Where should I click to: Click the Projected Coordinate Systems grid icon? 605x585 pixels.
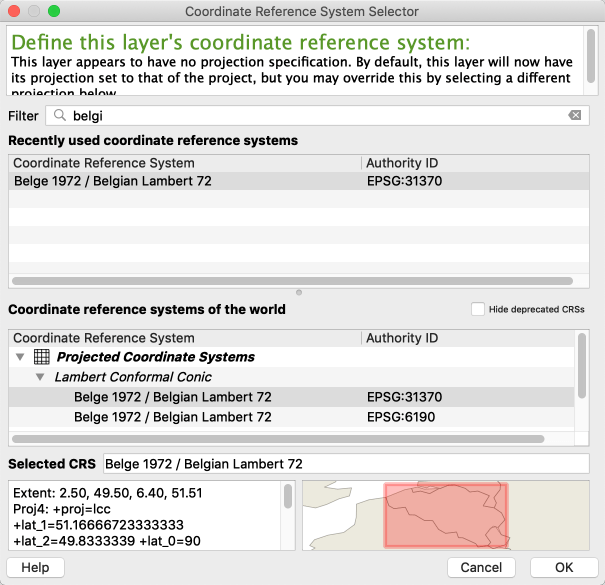pos(41,357)
